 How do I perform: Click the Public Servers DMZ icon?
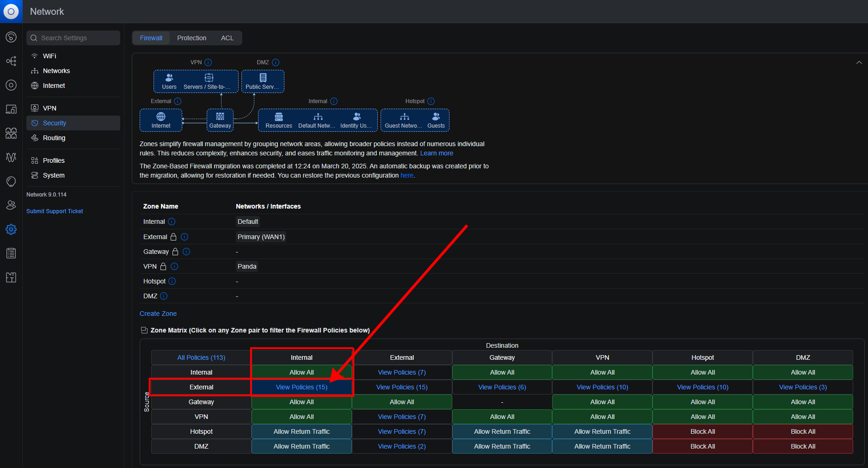coord(263,78)
